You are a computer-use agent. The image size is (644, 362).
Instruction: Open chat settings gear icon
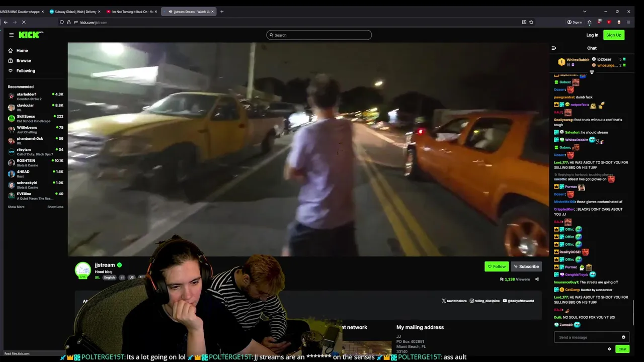(609, 349)
